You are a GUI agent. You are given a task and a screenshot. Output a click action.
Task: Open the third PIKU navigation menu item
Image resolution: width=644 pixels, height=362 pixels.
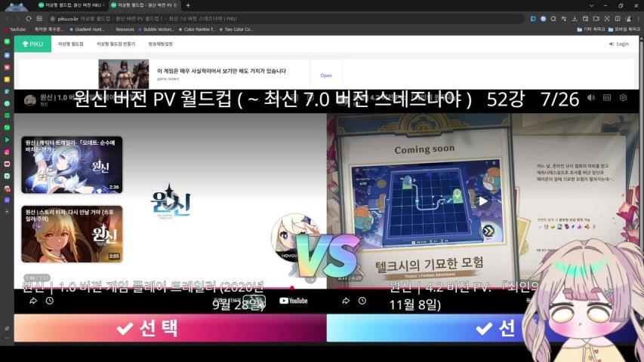160,44
